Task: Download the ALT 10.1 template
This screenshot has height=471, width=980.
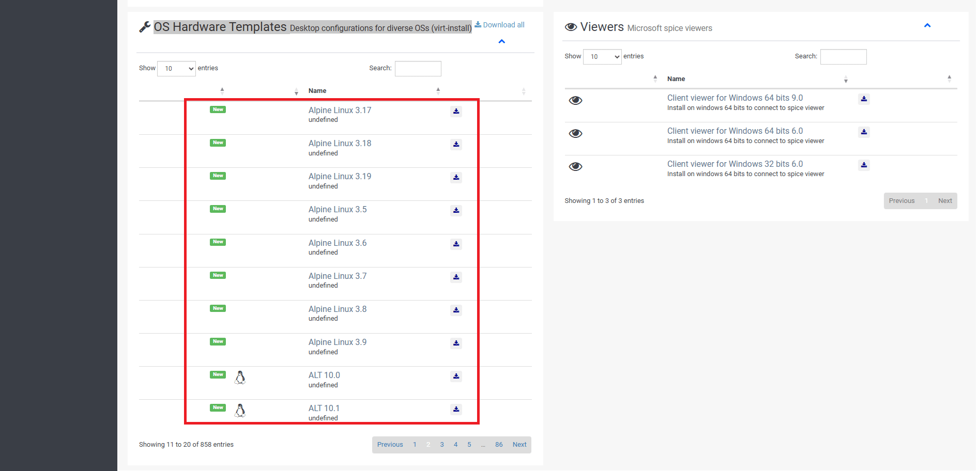Action: 456,410
